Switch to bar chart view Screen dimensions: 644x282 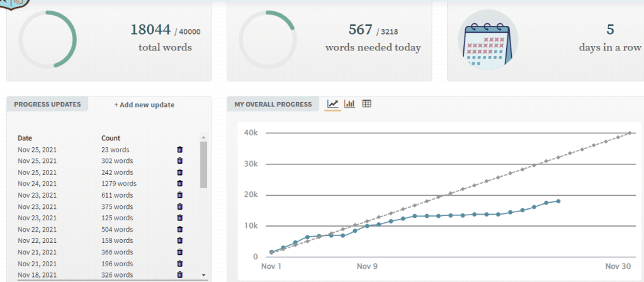(x=350, y=104)
